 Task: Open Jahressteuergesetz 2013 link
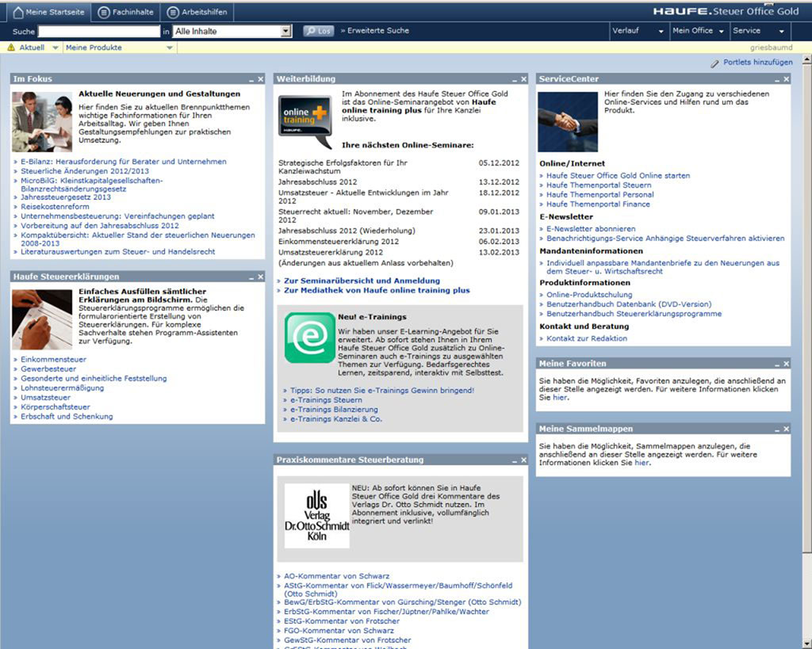tap(66, 197)
